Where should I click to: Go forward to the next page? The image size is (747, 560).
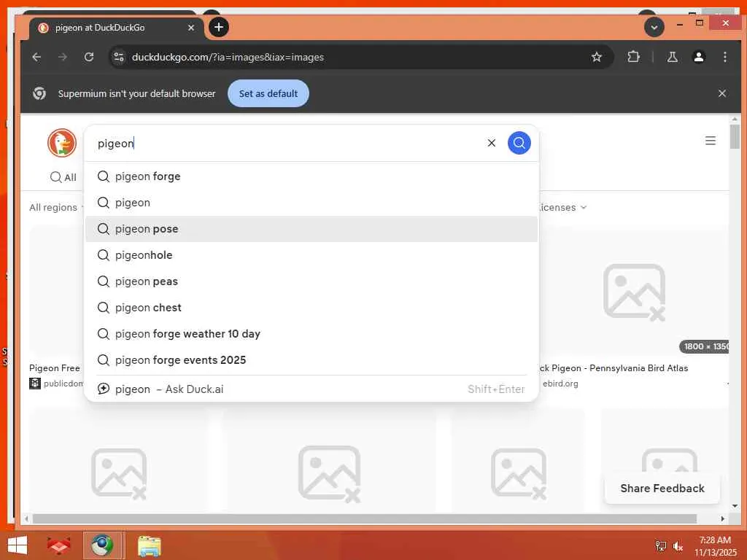(63, 57)
